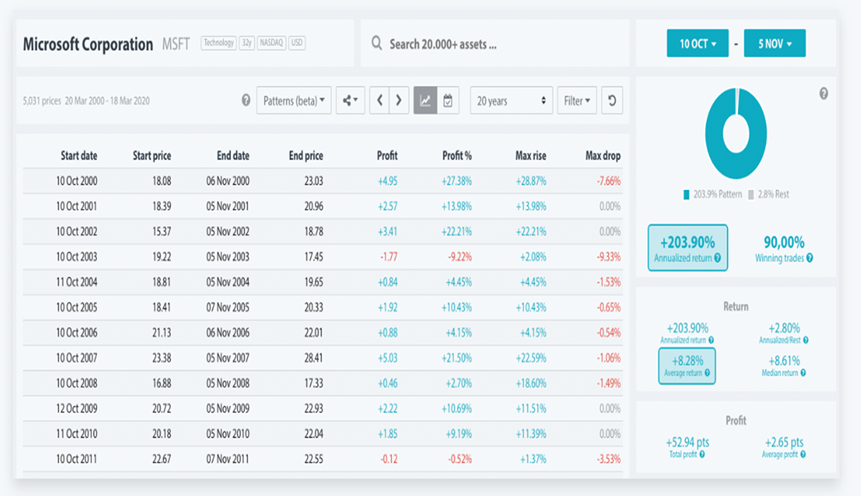Sort by End date column header
Screen dimensions: 861x496
click(233, 155)
